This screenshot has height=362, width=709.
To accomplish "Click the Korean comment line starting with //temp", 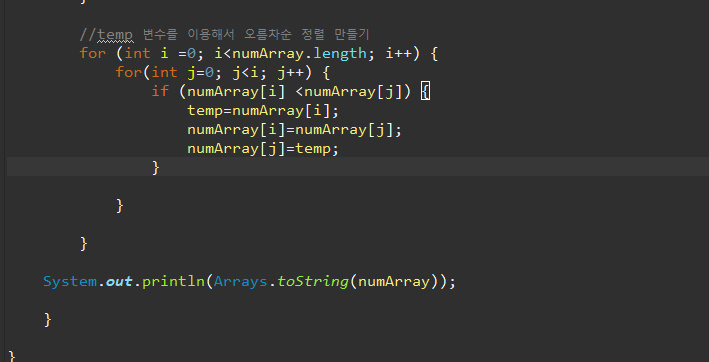I will (x=224, y=34).
